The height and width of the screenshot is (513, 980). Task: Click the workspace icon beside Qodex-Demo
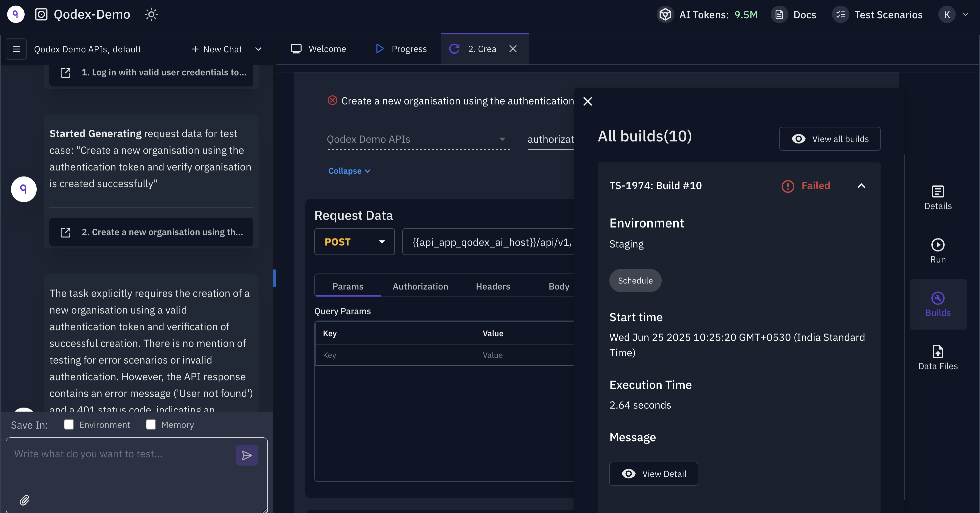41,14
